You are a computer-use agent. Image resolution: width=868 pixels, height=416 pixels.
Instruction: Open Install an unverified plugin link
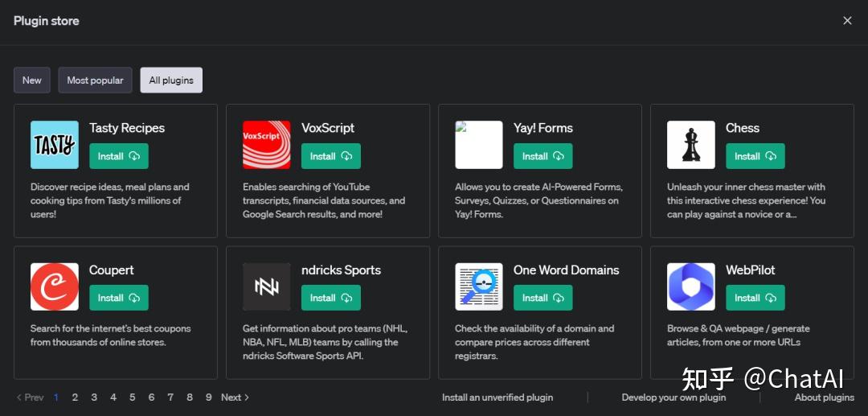(497, 397)
